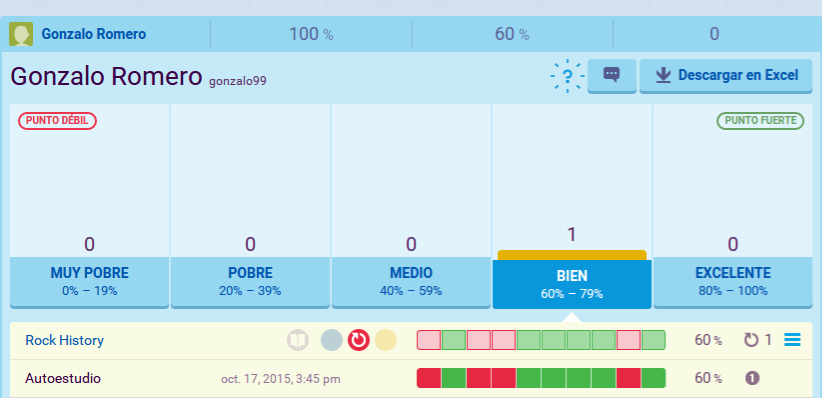Click Gonzalo Romero's avatar icon

coord(21,34)
